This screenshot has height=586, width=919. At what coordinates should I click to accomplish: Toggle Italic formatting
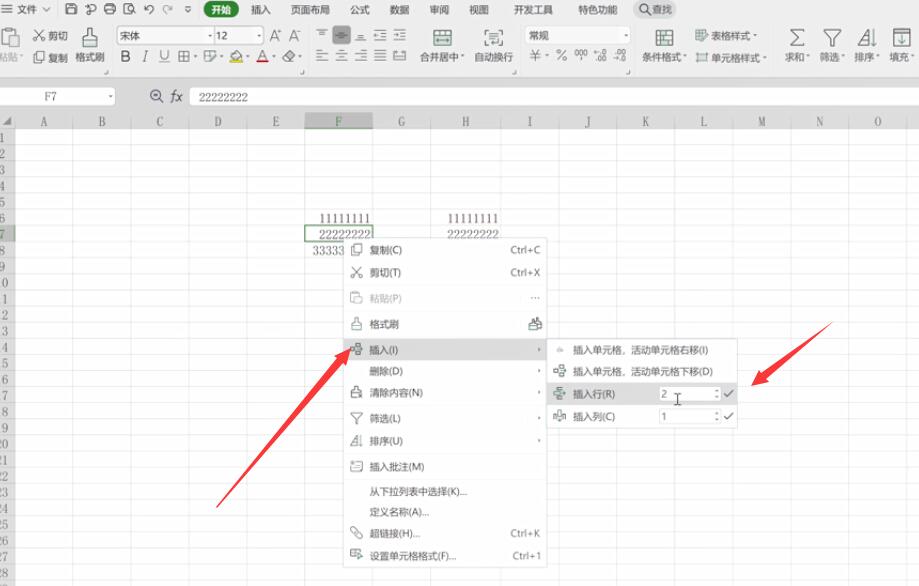(x=145, y=56)
